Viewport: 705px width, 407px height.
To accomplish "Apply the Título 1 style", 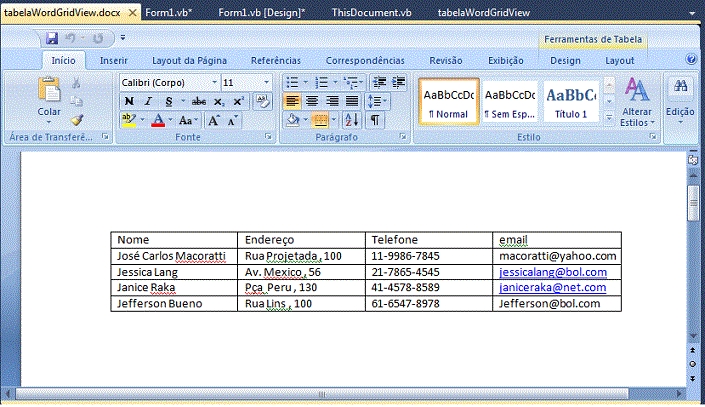I will coord(571,102).
